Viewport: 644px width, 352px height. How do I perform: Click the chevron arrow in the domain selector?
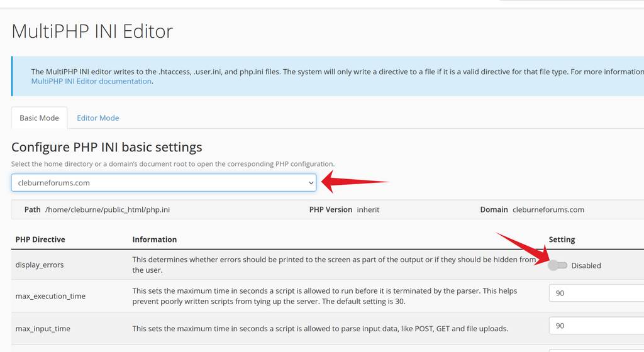311,183
